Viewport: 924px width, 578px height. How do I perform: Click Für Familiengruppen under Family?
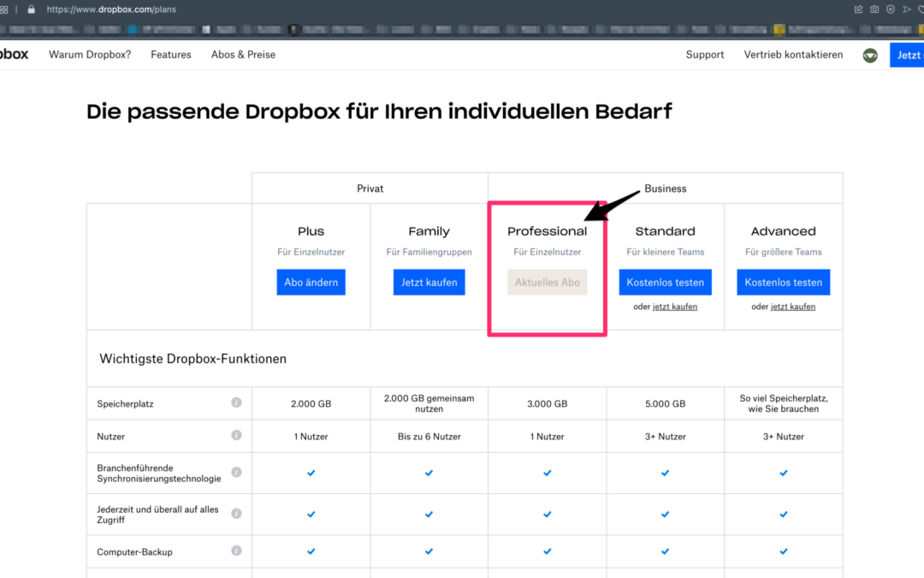(x=429, y=252)
